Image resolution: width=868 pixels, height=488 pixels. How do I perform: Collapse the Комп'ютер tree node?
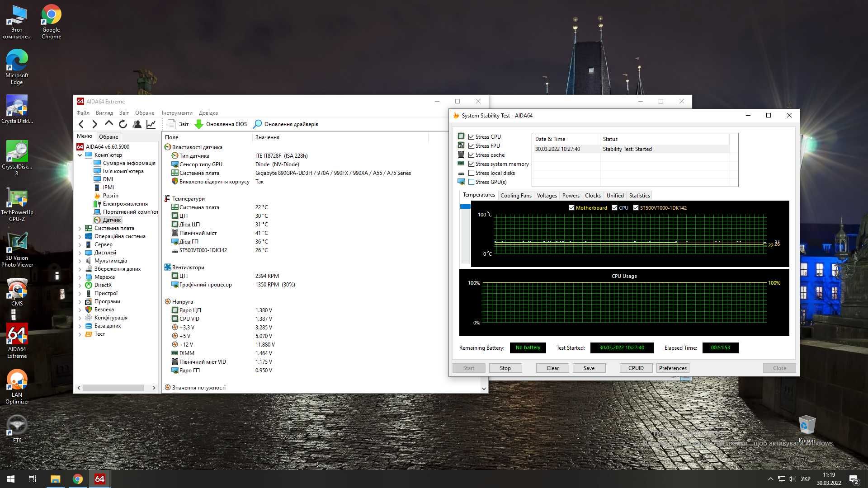pyautogui.click(x=80, y=155)
